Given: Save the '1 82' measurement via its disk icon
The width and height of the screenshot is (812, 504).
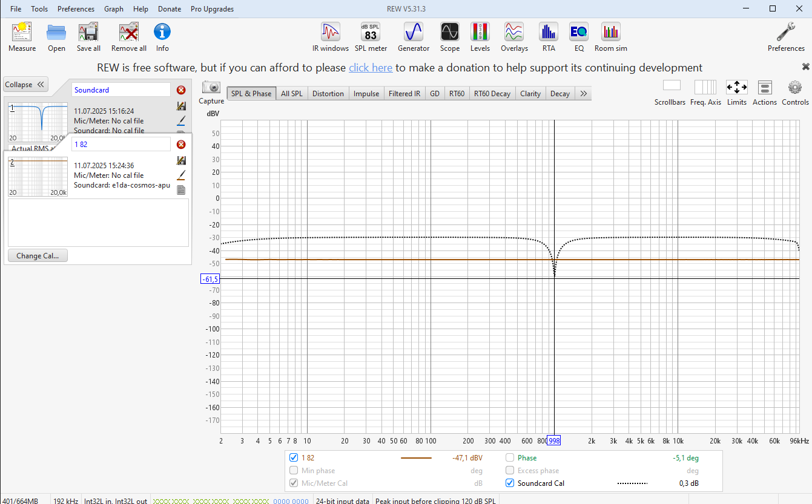Looking at the screenshot, I should pos(181,160).
